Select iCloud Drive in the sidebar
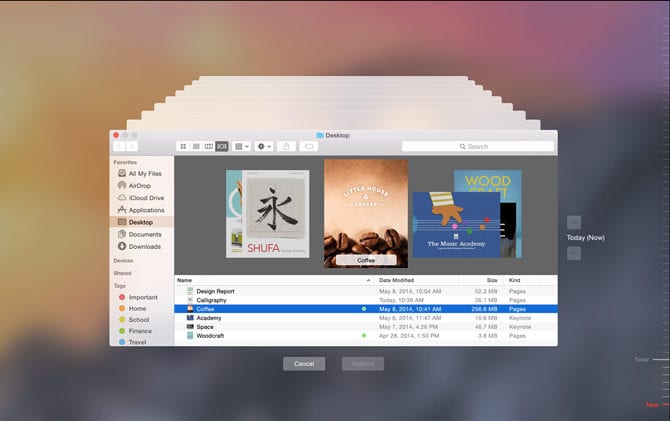 point(145,198)
